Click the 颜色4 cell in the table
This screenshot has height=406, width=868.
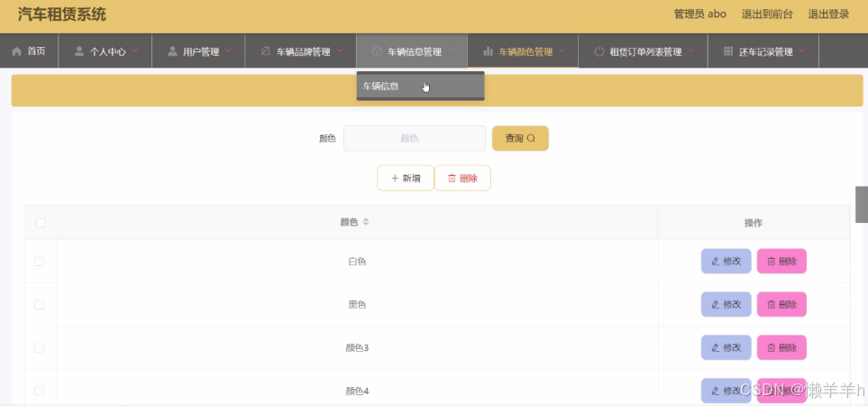(x=357, y=391)
